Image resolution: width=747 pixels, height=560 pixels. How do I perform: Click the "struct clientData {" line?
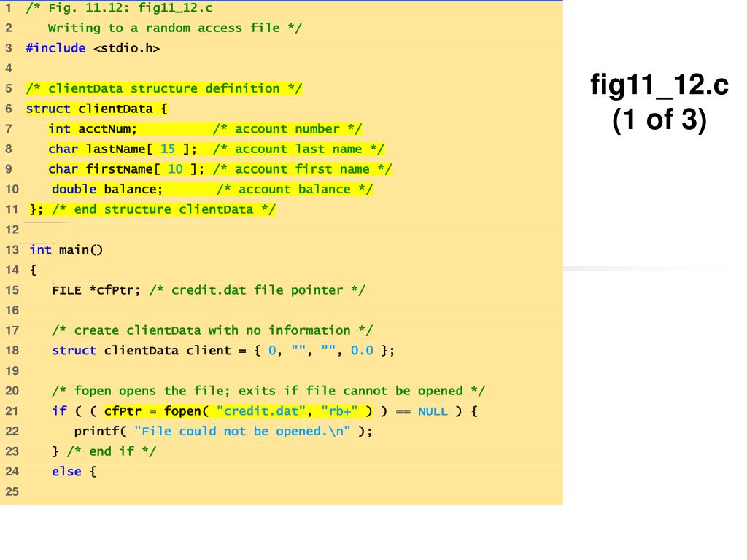click(97, 109)
